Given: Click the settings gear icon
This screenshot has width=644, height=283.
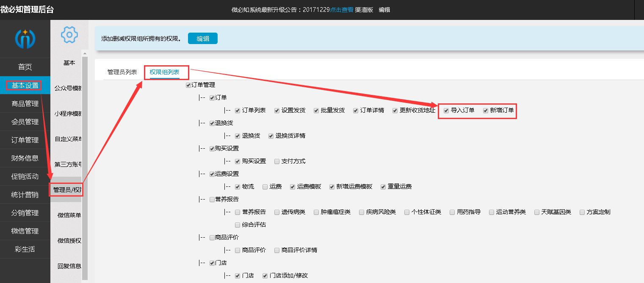Looking at the screenshot, I should (69, 34).
